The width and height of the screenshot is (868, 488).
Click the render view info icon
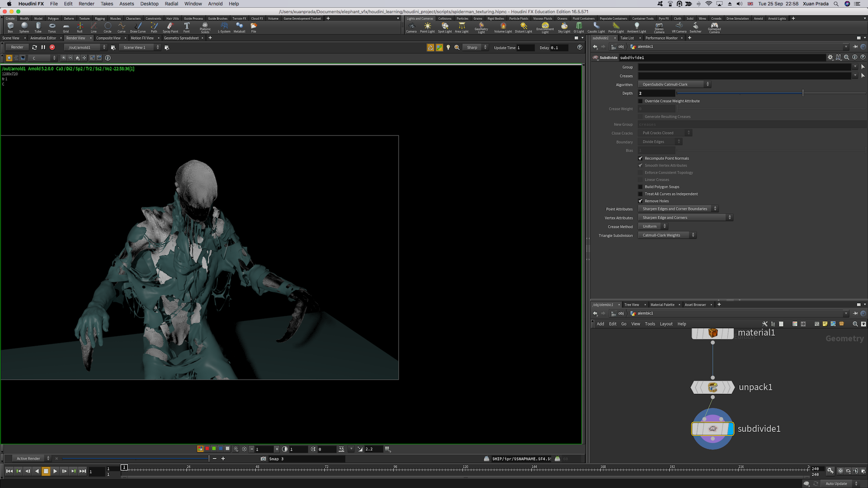pos(108,58)
